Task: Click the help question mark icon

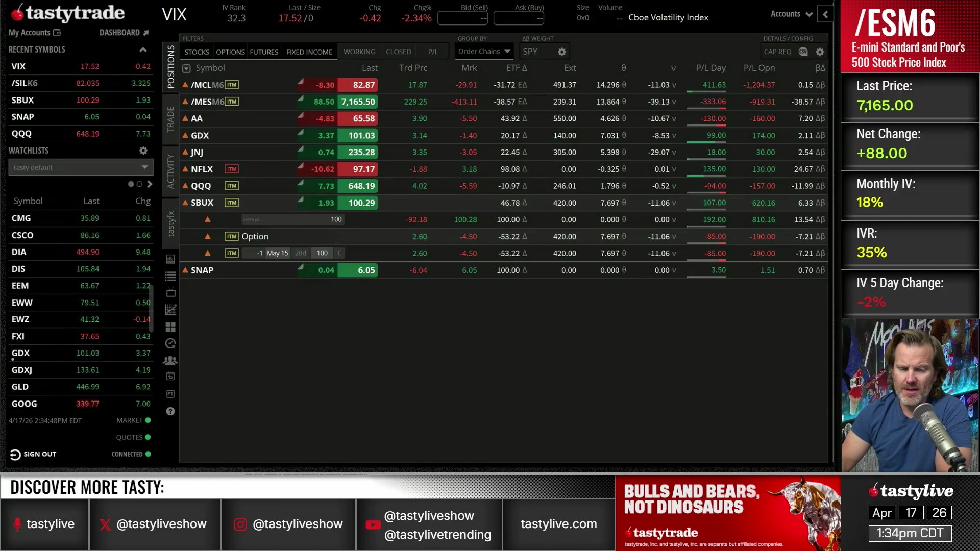Action: (x=170, y=411)
